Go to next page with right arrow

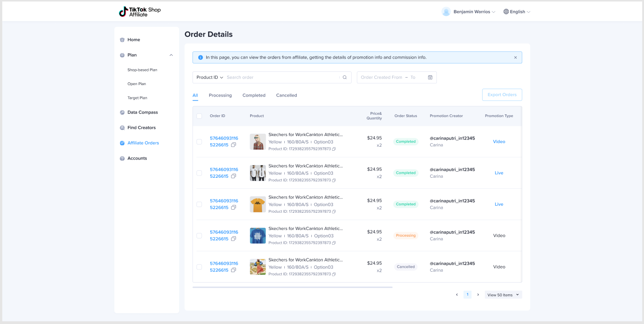pos(478,295)
